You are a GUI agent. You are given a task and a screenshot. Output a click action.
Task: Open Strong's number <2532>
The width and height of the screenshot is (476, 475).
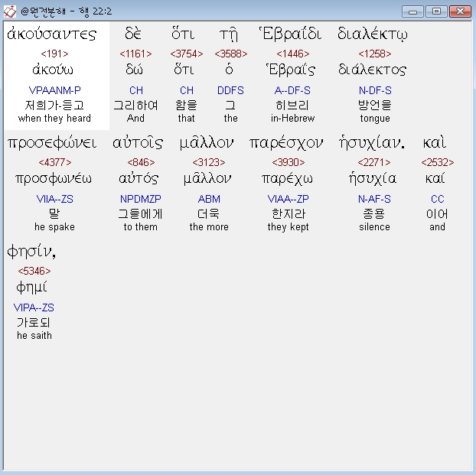point(438,162)
